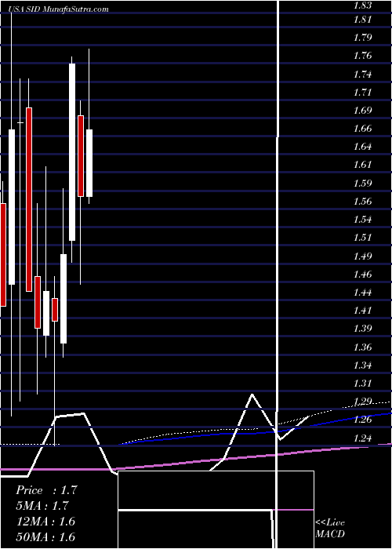Viewport: 392px width, 549px height.
Task: Click the 'Price : 1.7' legend entry
Action: 45,490
